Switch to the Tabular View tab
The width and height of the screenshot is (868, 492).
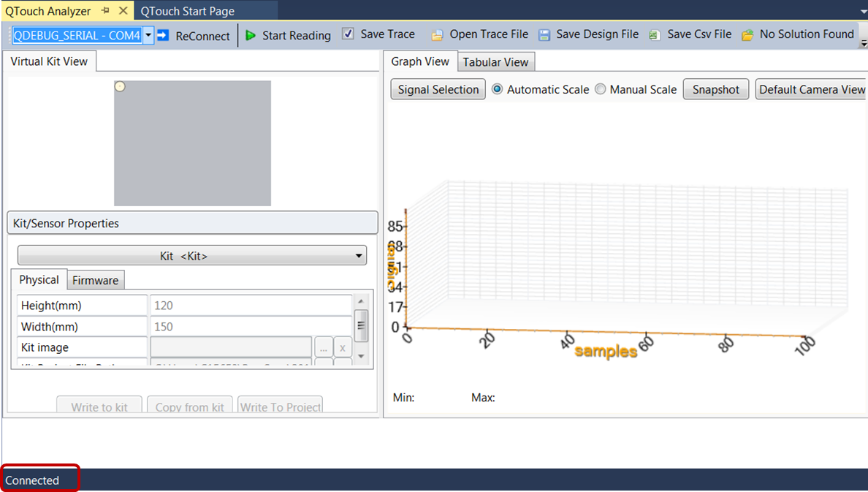tap(495, 62)
